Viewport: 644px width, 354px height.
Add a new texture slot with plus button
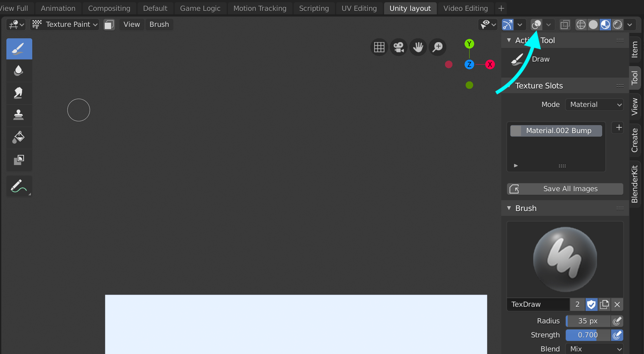point(618,127)
